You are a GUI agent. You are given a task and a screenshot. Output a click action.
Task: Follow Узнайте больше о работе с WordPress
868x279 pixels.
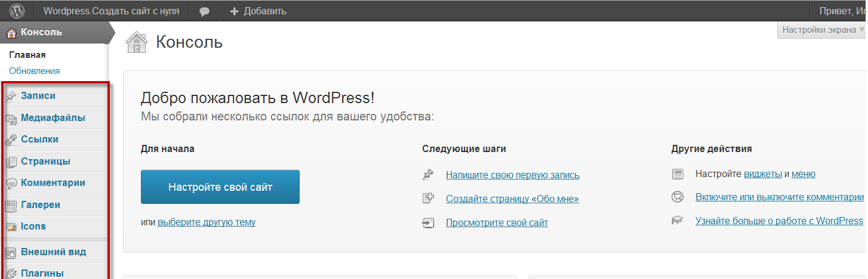coord(779,221)
